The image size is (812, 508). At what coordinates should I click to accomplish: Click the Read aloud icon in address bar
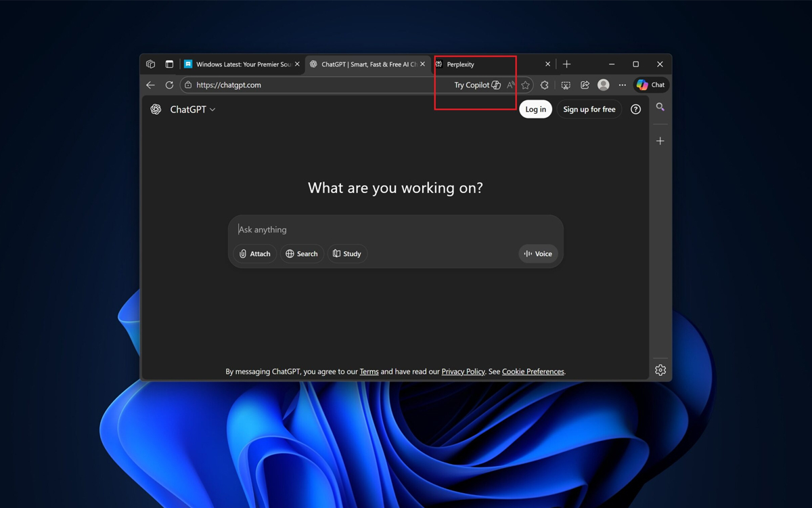(x=511, y=85)
